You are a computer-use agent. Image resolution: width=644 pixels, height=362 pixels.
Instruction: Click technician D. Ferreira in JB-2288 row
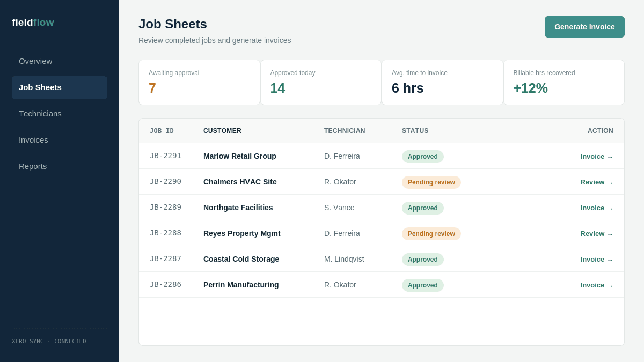342,233
